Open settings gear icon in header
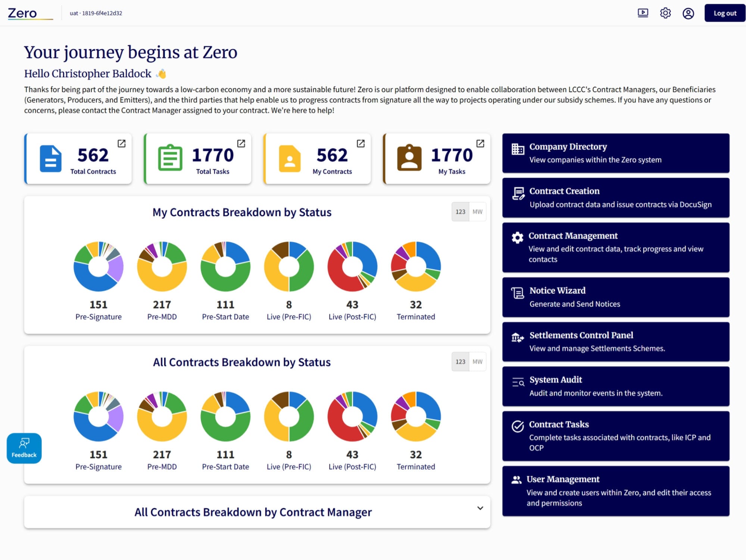This screenshot has width=746, height=560. tap(665, 13)
